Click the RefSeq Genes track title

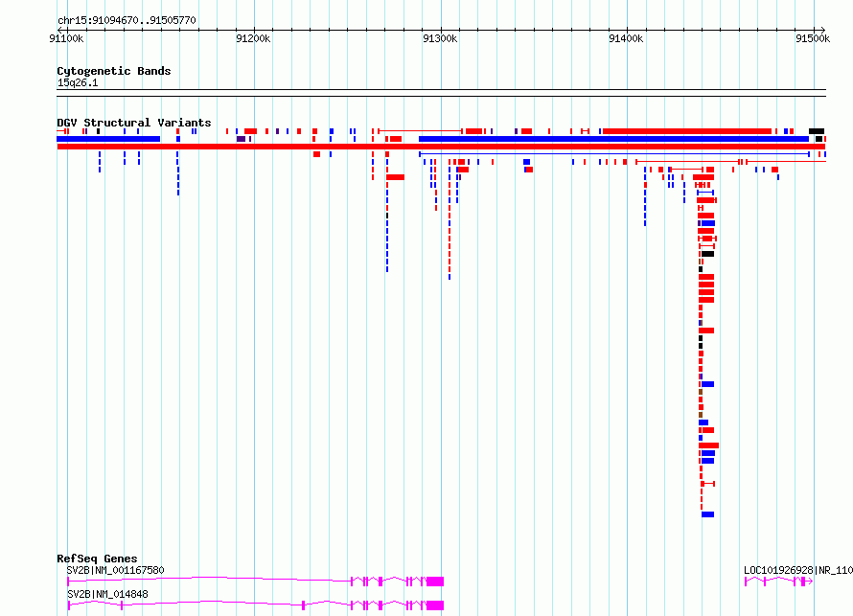tap(97, 559)
